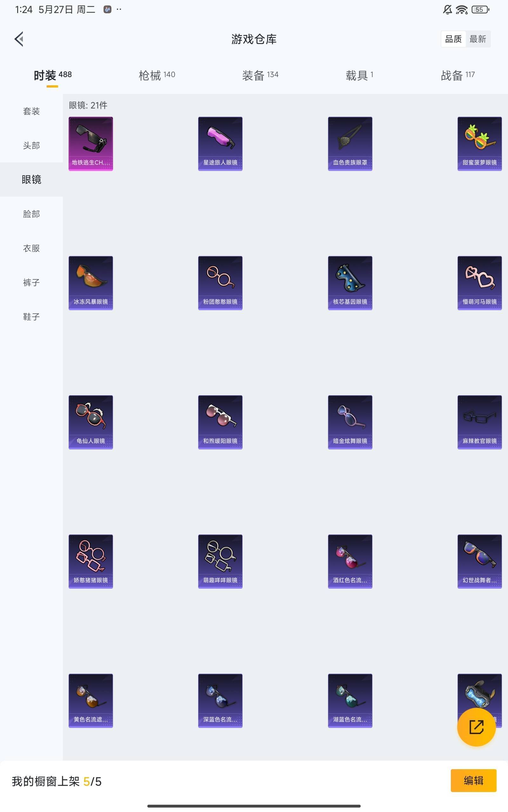Switch to the 时装 tab
This screenshot has width=508, height=812.
tap(52, 75)
